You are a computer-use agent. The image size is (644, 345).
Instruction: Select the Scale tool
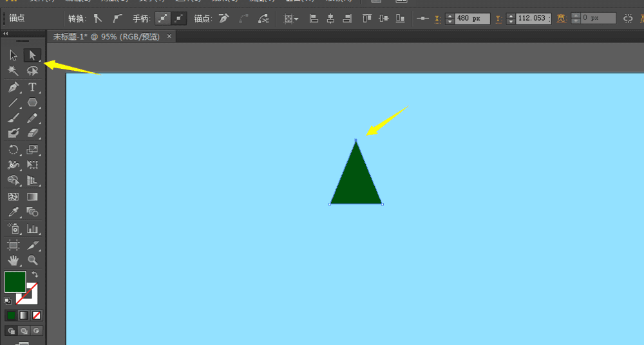32,149
